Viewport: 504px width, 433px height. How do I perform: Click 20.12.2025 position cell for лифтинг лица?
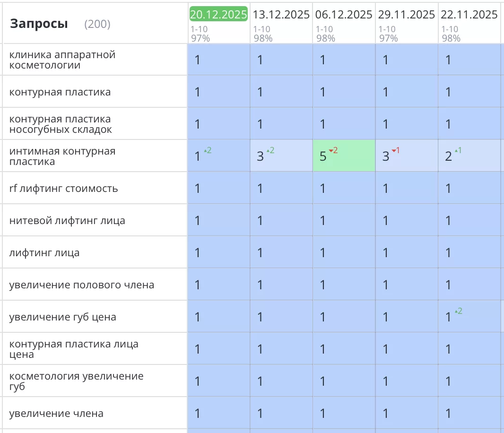tap(218, 253)
